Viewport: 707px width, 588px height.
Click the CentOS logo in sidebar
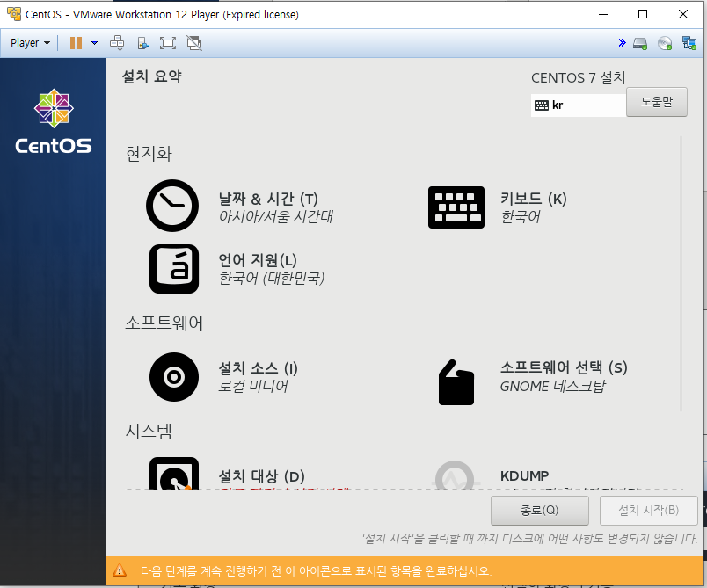pyautogui.click(x=54, y=120)
